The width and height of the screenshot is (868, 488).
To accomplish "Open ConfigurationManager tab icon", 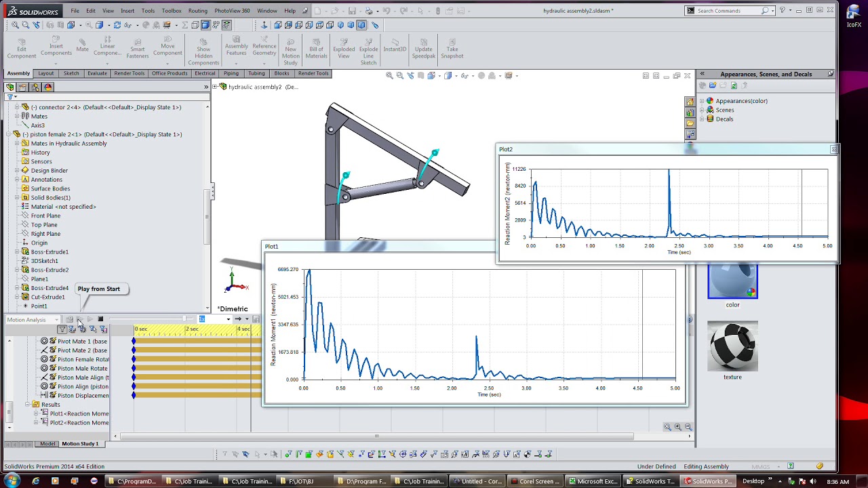I will pyautogui.click(x=35, y=87).
